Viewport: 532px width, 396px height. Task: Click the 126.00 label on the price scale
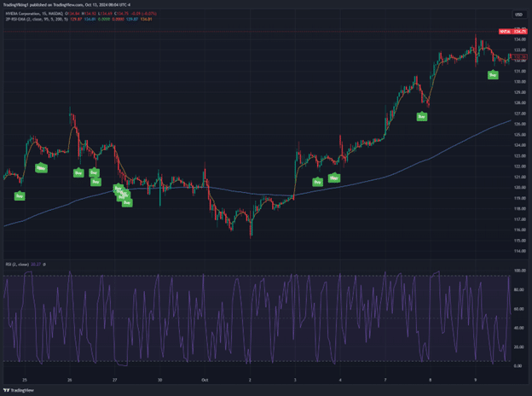point(519,124)
